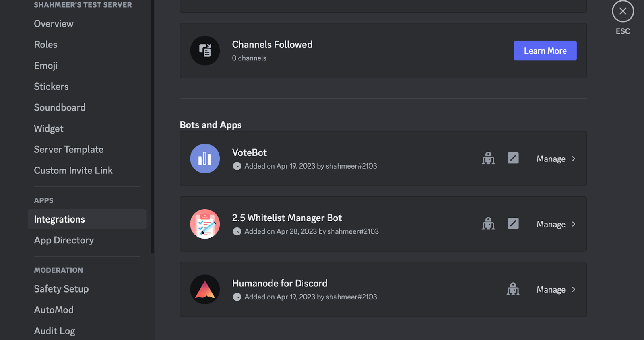Close settings with the ESC circle button

623,11
